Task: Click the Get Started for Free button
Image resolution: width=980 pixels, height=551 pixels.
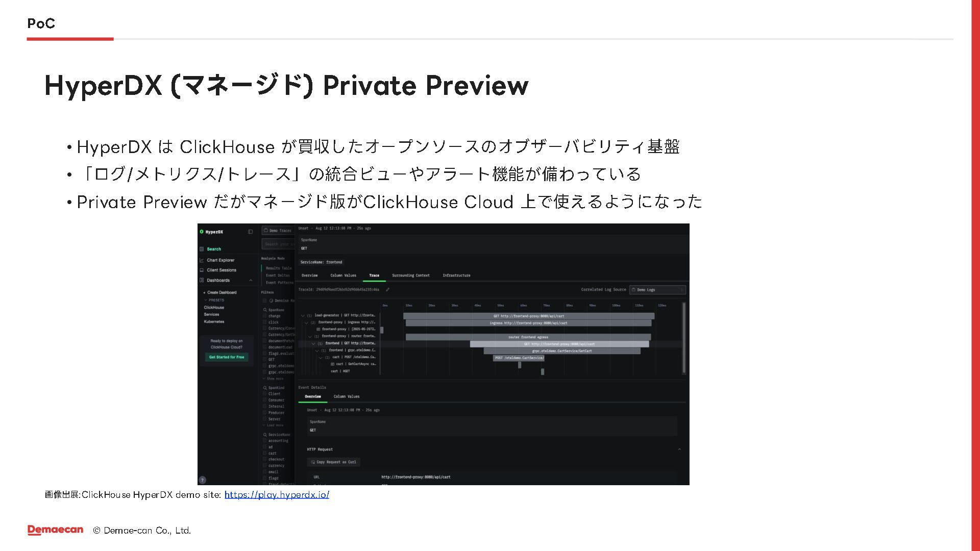Action: (227, 357)
